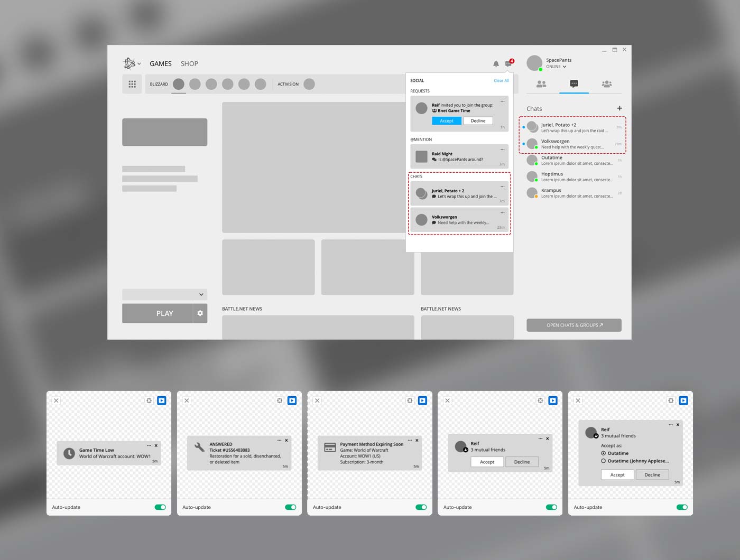Accept Reif's Bnet Game Time group invite
This screenshot has width=740, height=560.
point(447,121)
